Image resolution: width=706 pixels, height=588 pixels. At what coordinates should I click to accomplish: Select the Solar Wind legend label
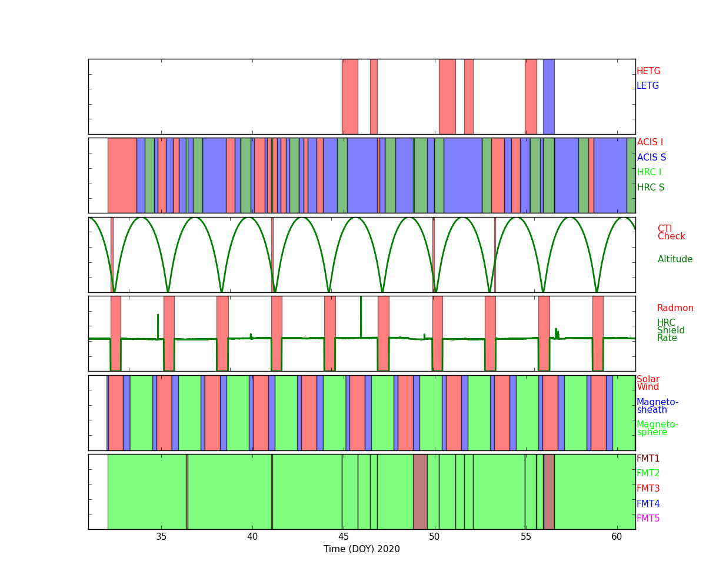tap(648, 383)
